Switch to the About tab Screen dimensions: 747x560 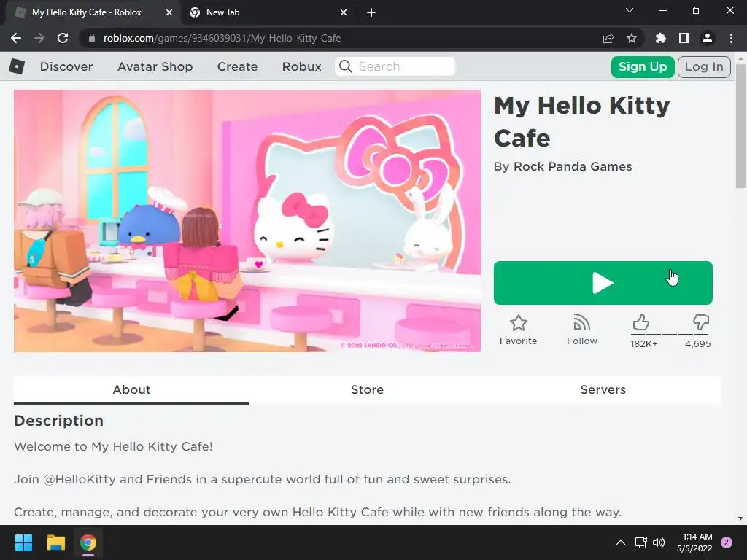coord(131,389)
